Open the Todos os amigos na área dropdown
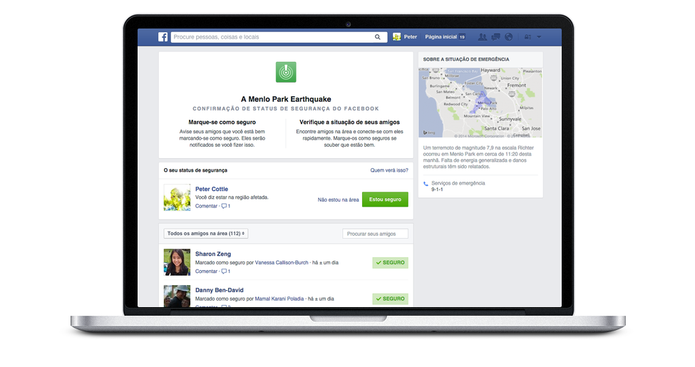695x367 pixels. (206, 234)
